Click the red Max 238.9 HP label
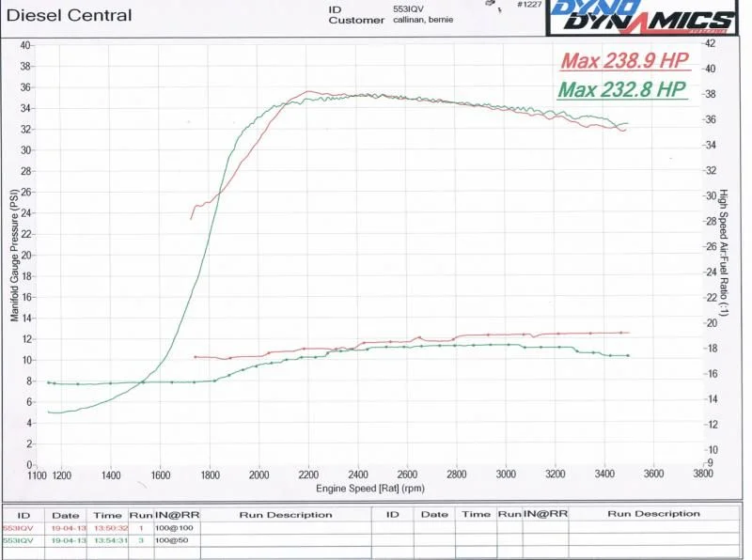The height and width of the screenshot is (560, 752). pyautogui.click(x=625, y=62)
